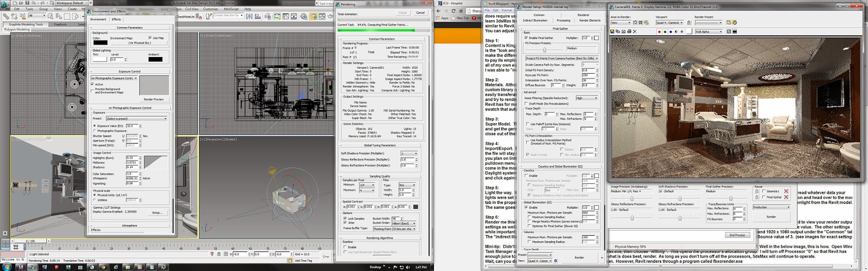Viewport: 868px width, 271px height.
Task: Click the End Process button
Action: click(737, 235)
